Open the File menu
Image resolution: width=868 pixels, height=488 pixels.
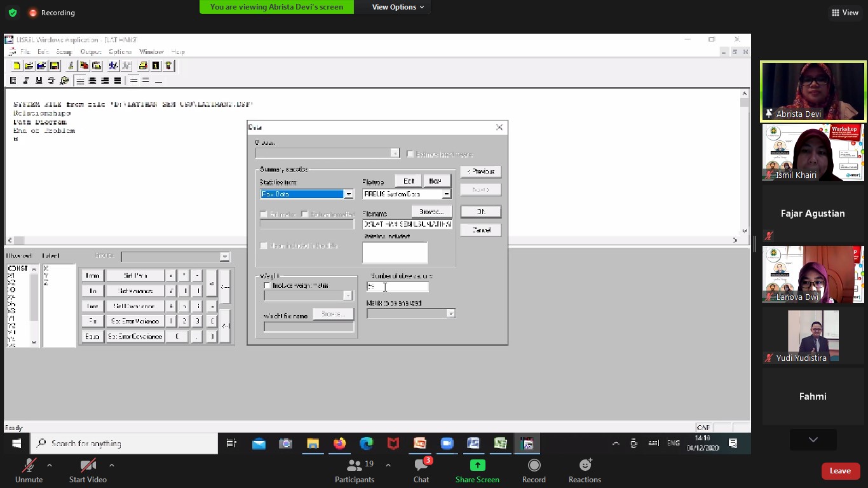pos(25,51)
